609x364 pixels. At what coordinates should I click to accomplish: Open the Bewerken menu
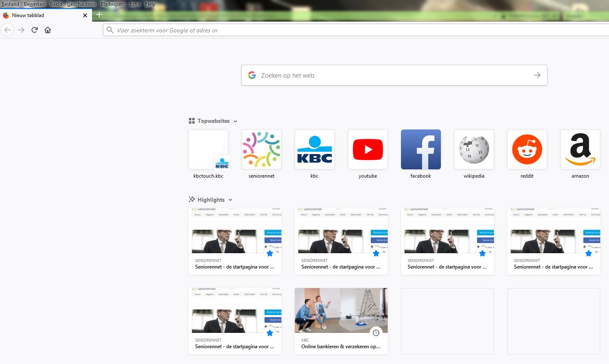[x=34, y=4]
